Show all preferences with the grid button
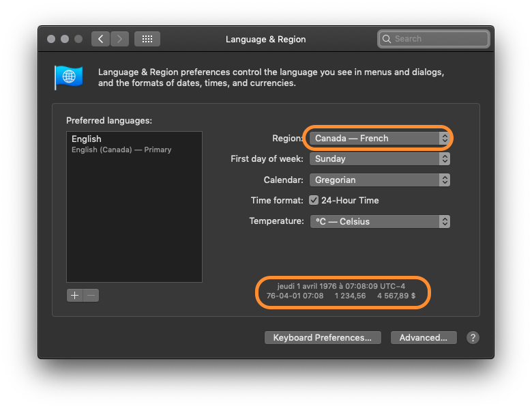The image size is (532, 409). [x=147, y=39]
